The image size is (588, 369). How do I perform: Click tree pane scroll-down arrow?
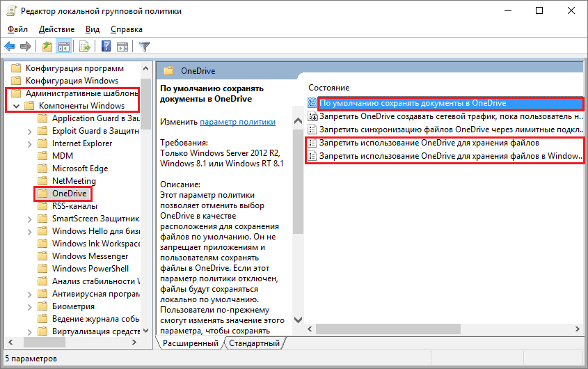pyautogui.click(x=146, y=331)
